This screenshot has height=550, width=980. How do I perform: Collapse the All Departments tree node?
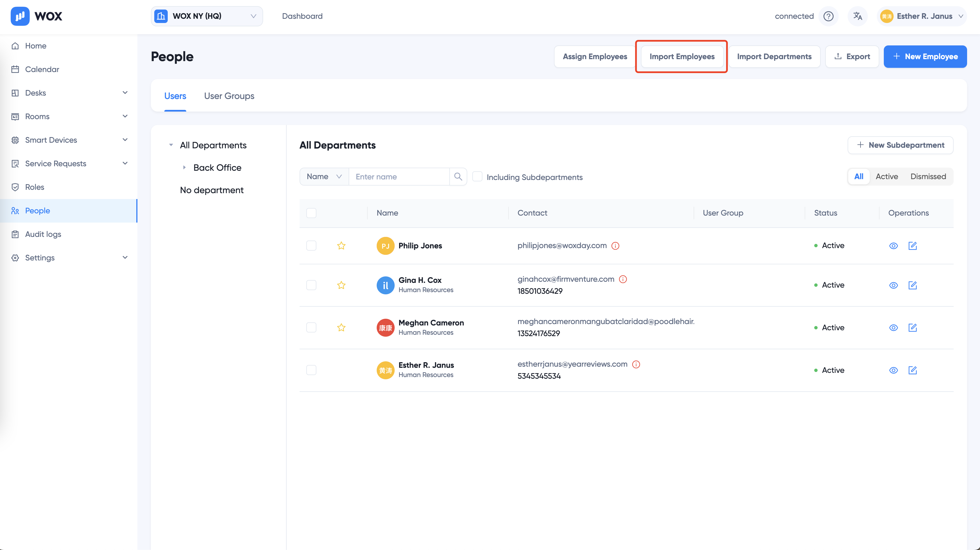tap(171, 145)
